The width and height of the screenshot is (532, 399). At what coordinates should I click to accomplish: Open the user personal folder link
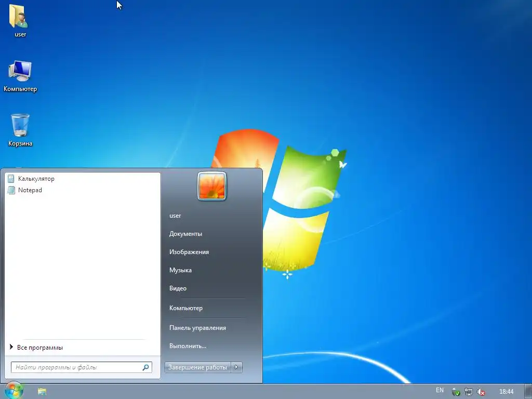click(175, 216)
